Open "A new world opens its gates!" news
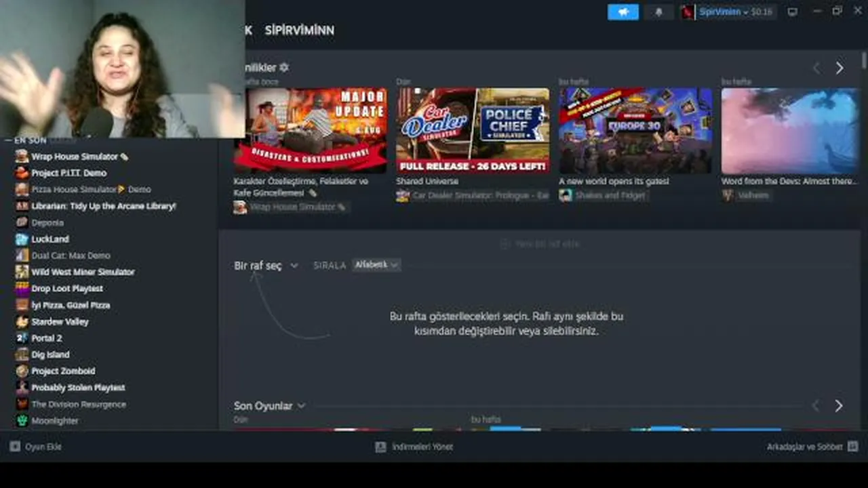The image size is (868, 488). tap(614, 182)
